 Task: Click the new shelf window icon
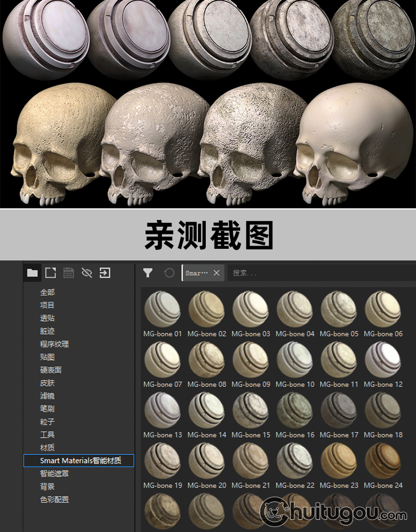click(50, 273)
